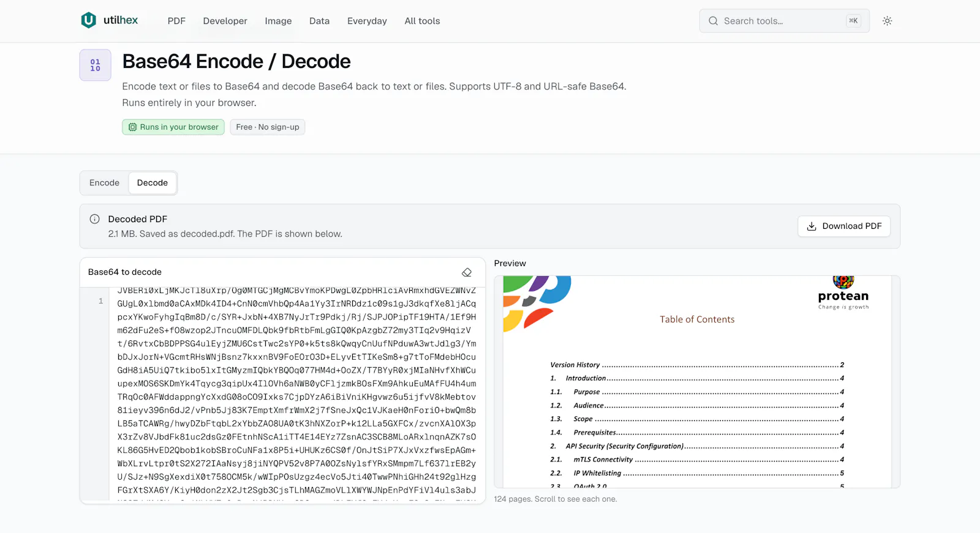Open the Everyday menu

[x=367, y=21]
